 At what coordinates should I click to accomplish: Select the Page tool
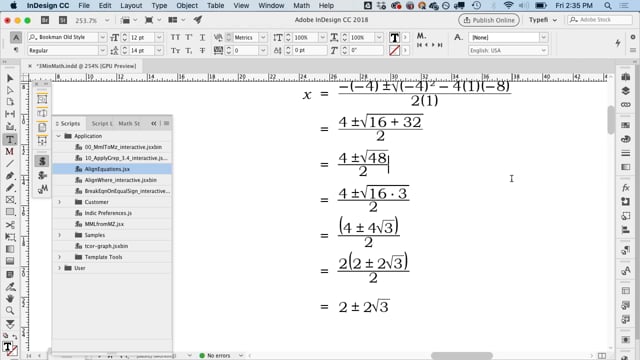[x=10, y=102]
